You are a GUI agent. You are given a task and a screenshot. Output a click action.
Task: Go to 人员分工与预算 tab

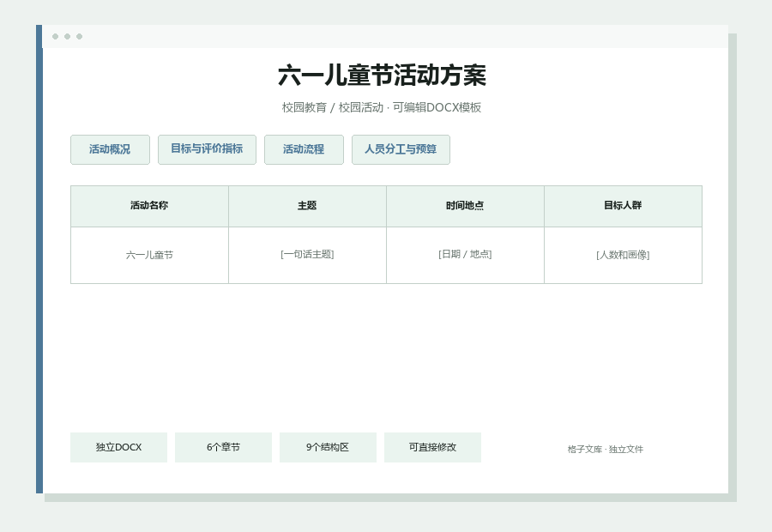(x=401, y=149)
